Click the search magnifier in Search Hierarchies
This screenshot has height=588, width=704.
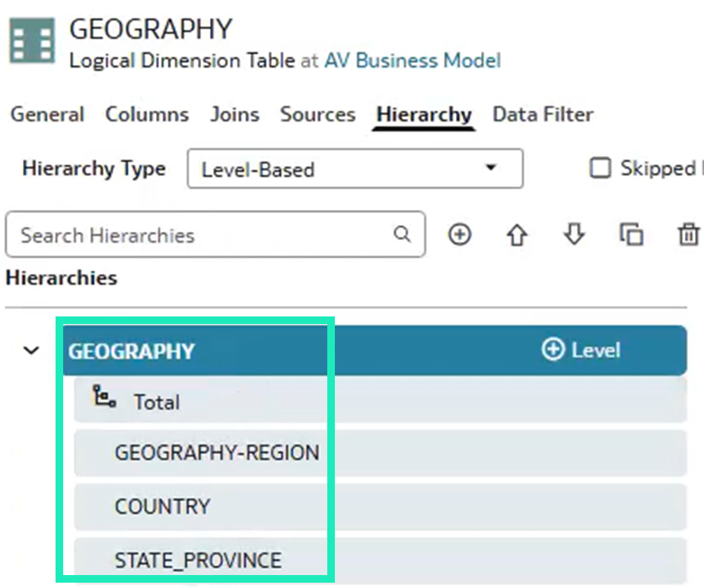pos(402,235)
